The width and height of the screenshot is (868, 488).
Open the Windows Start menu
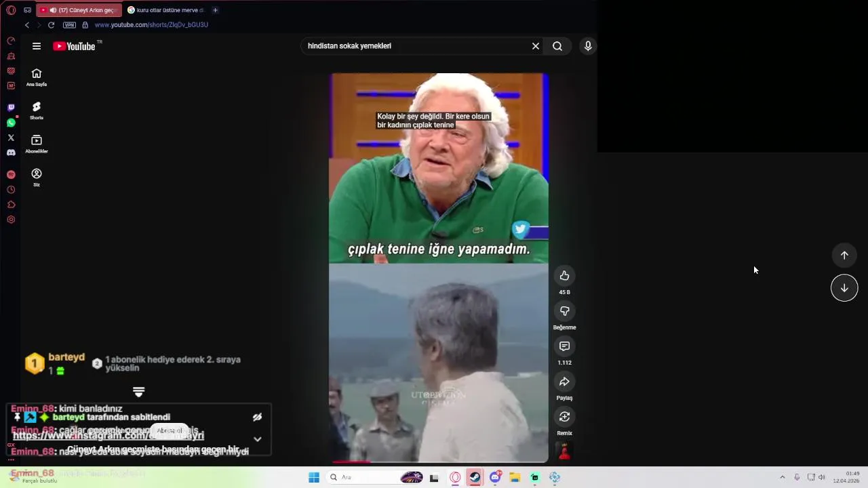point(314,477)
